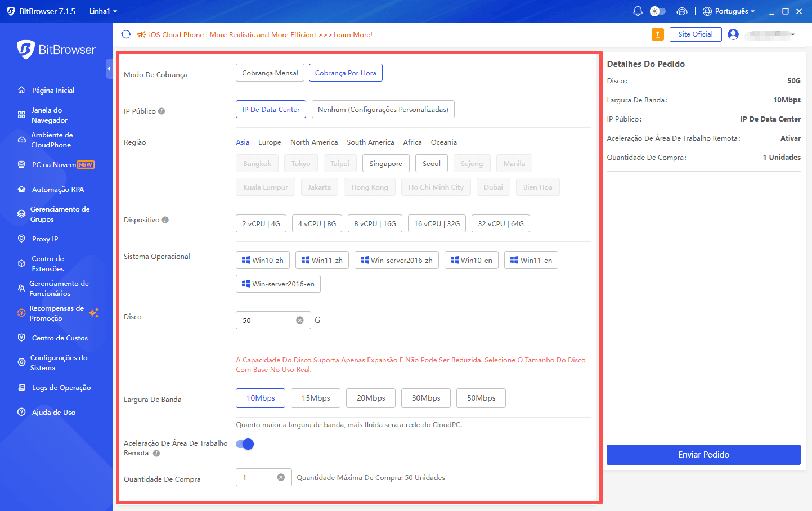Viewport: 812px width, 511px height.
Task: Select the 8 vCPU | 16G device
Action: coord(375,223)
